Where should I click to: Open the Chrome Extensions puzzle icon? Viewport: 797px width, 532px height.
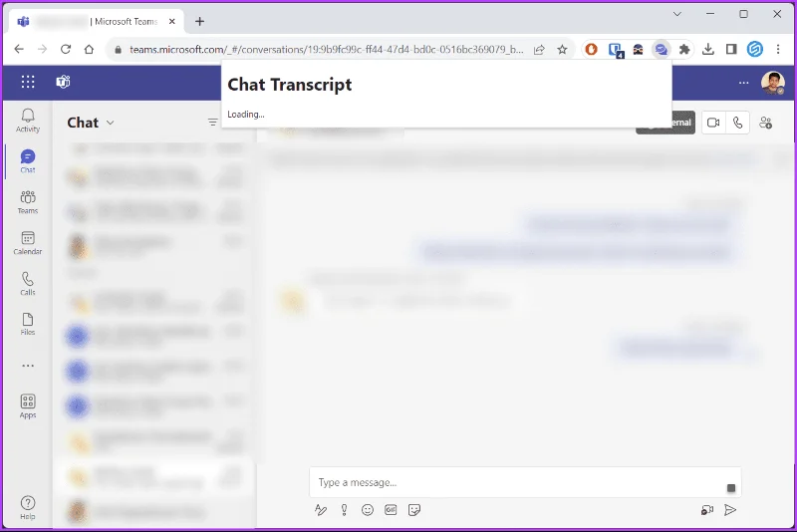[684, 49]
